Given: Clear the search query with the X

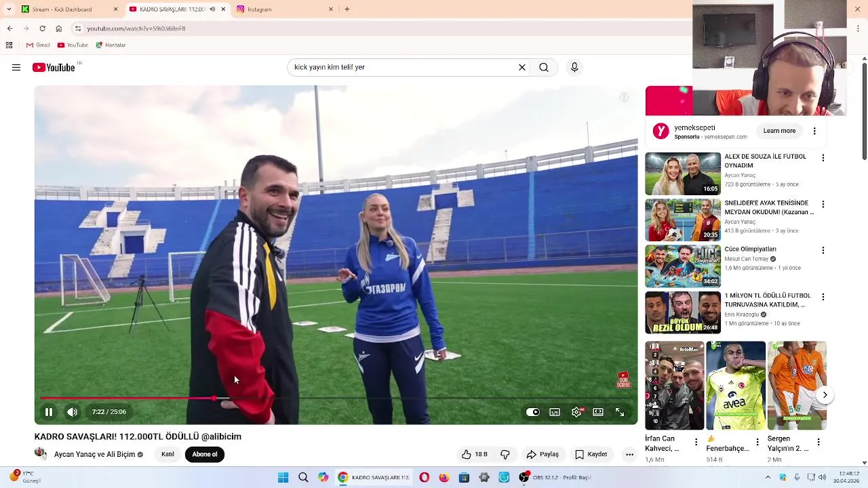Looking at the screenshot, I should (x=522, y=67).
